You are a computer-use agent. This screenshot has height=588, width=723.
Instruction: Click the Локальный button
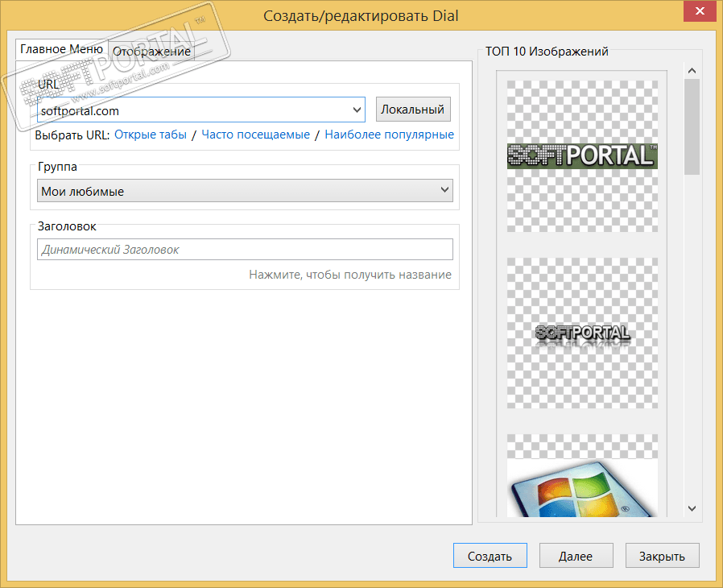point(413,110)
